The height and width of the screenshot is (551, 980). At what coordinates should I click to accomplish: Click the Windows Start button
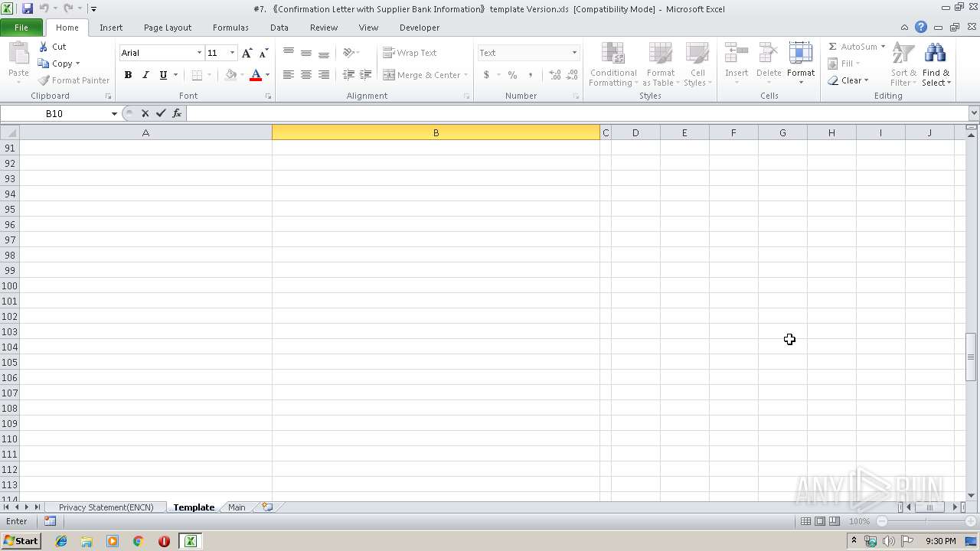pos(21,540)
